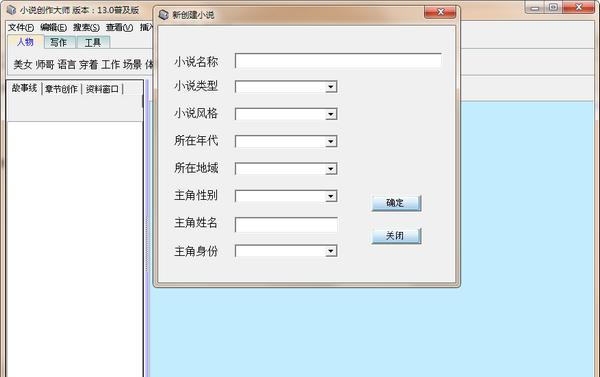Screen dimensions: 600x377
Task: Select the 故事线 panel tab
Action: pos(24,88)
